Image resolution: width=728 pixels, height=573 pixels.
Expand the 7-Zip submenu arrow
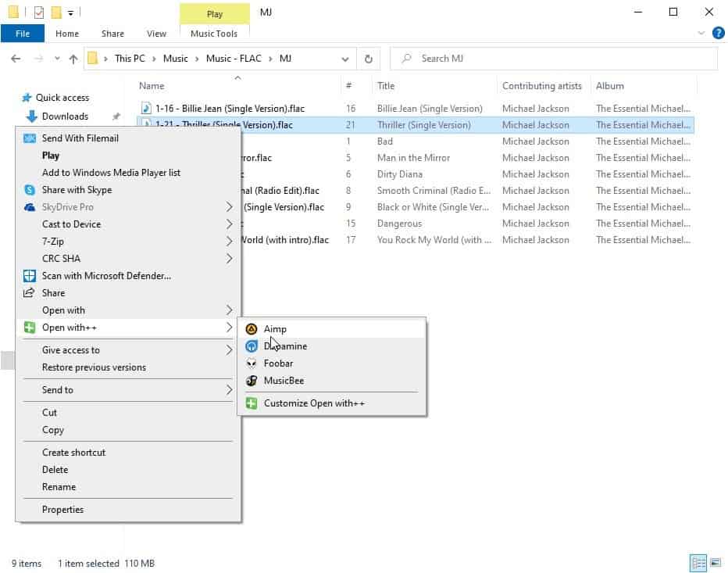coord(229,242)
